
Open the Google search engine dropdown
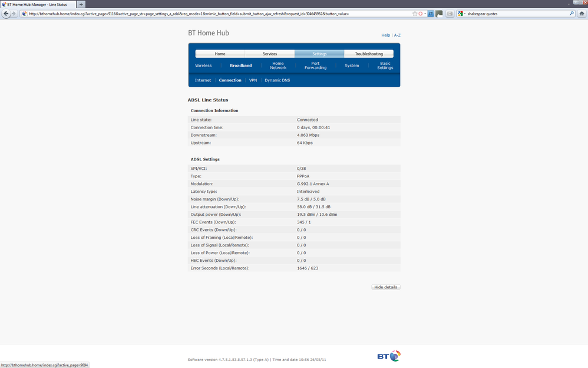point(461,14)
